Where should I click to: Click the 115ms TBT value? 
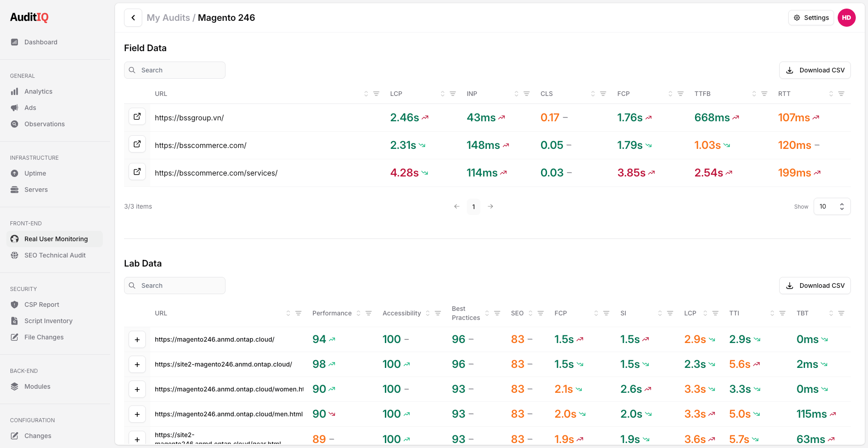(811, 414)
